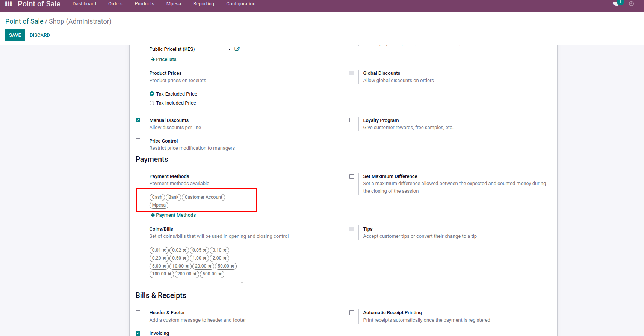Remove the 500.00 bill tag

pos(220,274)
